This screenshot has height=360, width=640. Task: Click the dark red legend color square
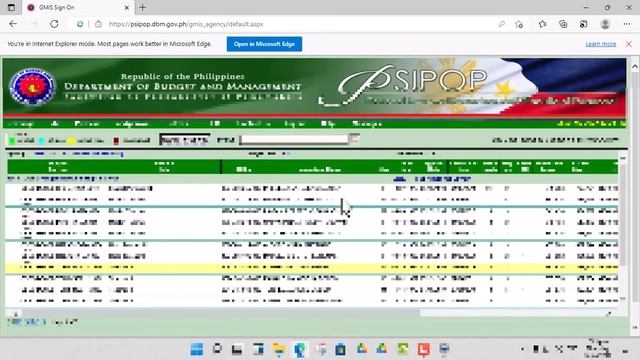(x=116, y=141)
